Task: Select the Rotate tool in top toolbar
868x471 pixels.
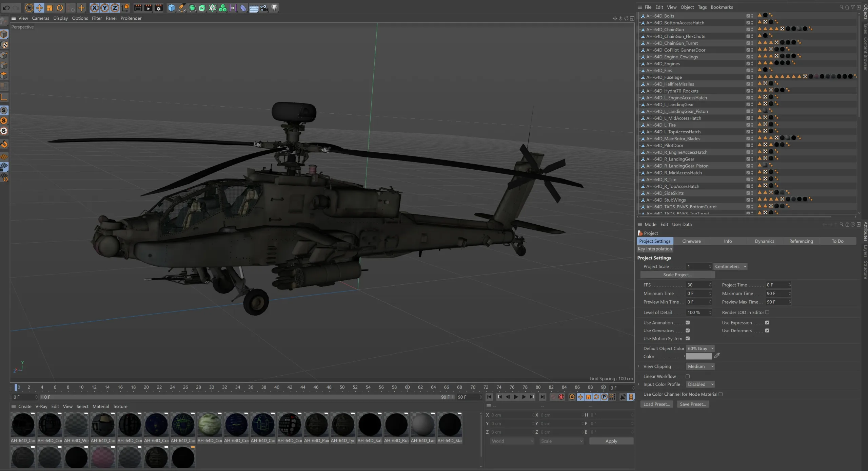Action: (x=60, y=8)
